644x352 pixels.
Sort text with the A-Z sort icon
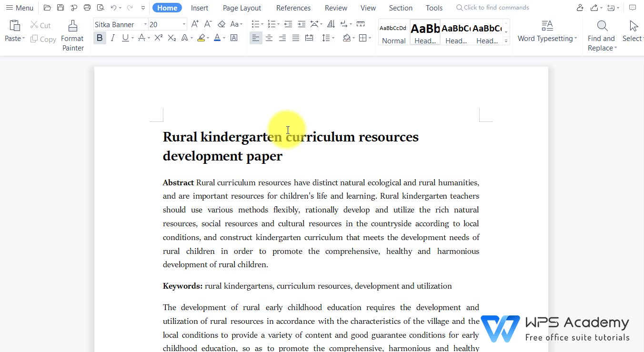pyautogui.click(x=331, y=24)
